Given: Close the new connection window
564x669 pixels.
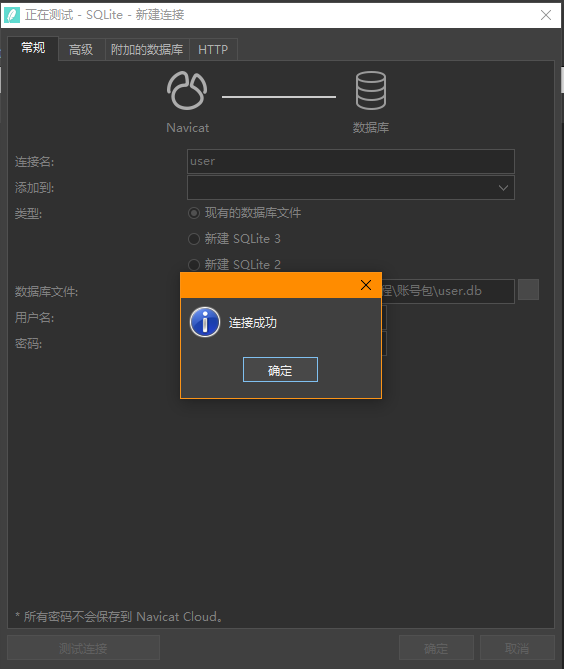Looking at the screenshot, I should (x=546, y=15).
